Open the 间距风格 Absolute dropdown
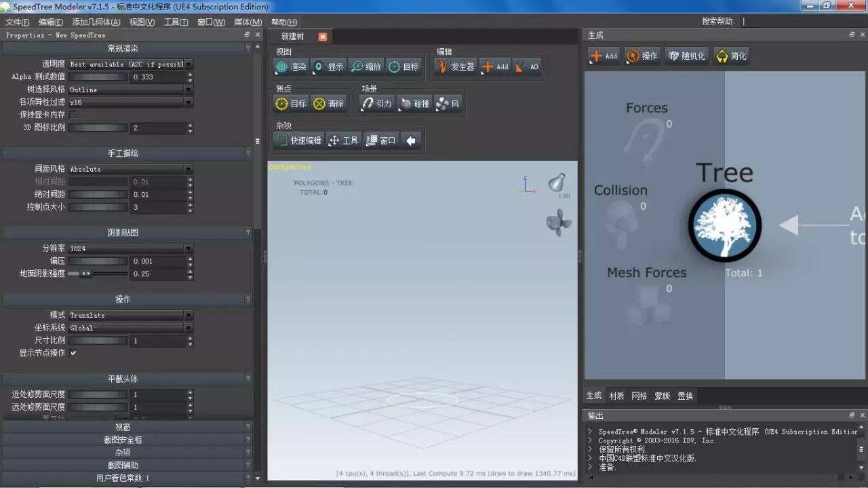Image resolution: width=868 pixels, height=488 pixels. tap(131, 169)
